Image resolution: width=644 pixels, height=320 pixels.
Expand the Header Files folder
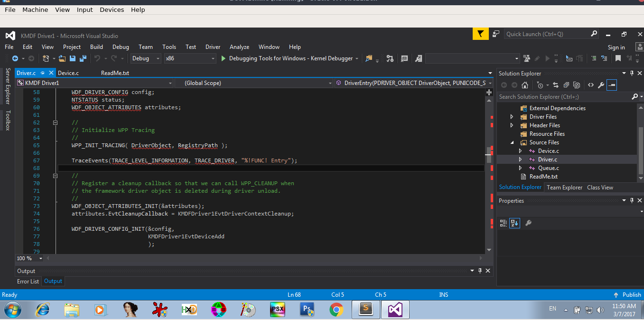(x=512, y=125)
